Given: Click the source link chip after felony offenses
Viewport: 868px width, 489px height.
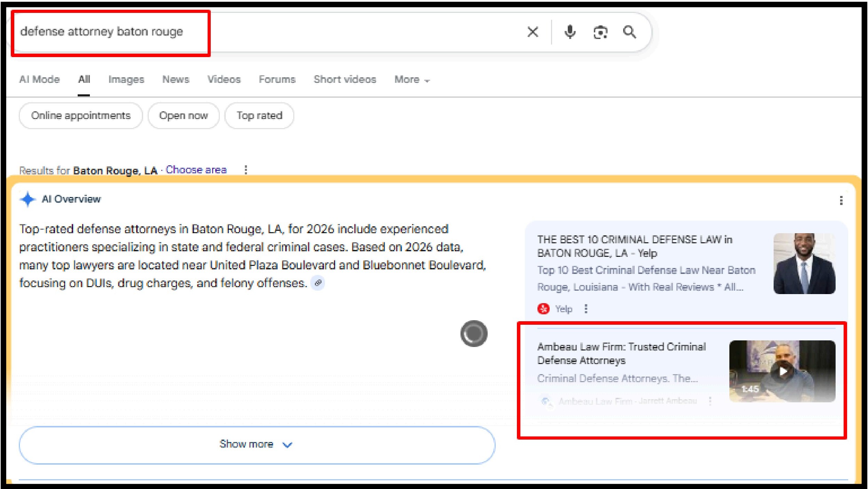Looking at the screenshot, I should [318, 283].
